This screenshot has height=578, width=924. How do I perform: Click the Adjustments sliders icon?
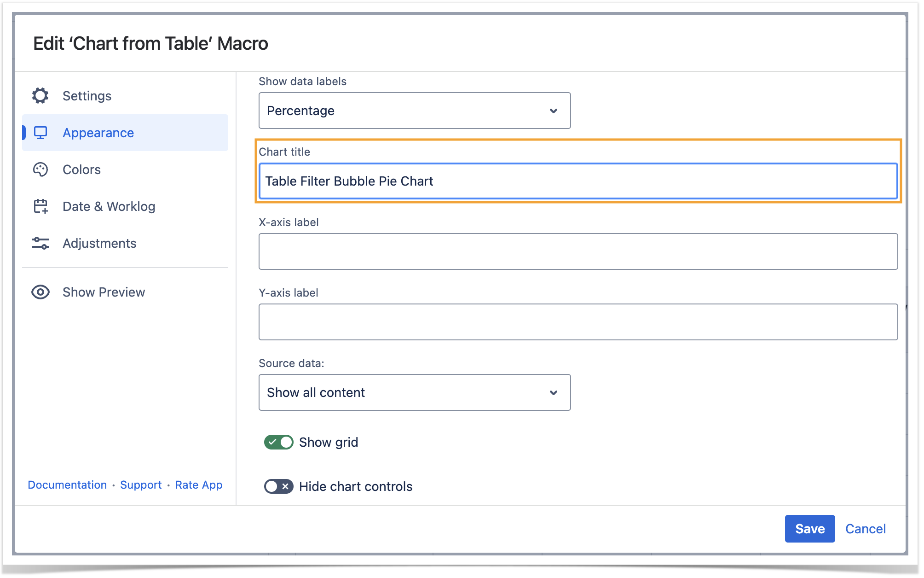pyautogui.click(x=40, y=243)
